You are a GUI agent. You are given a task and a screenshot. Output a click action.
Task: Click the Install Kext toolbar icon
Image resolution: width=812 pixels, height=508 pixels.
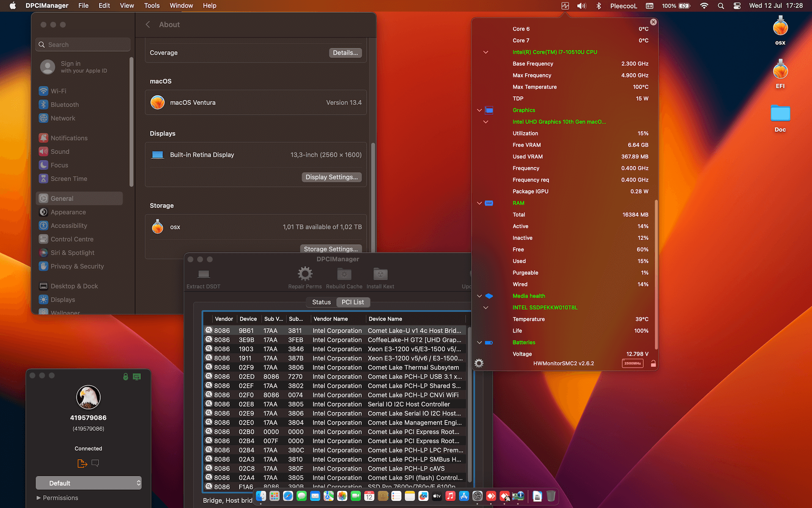point(380,274)
